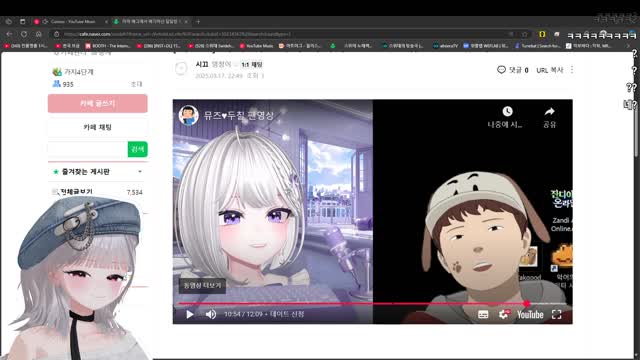Enter fullscreen mode on the video
The height and width of the screenshot is (360, 640).
click(x=557, y=314)
